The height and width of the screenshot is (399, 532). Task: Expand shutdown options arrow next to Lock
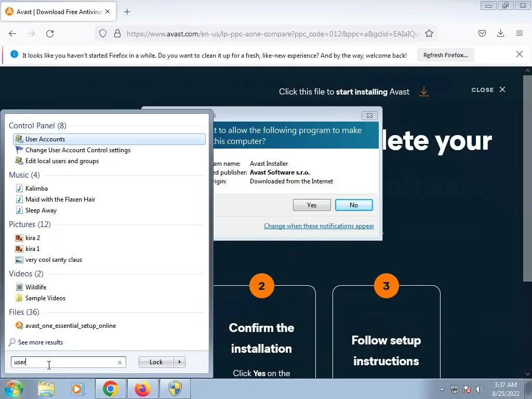pyautogui.click(x=179, y=362)
